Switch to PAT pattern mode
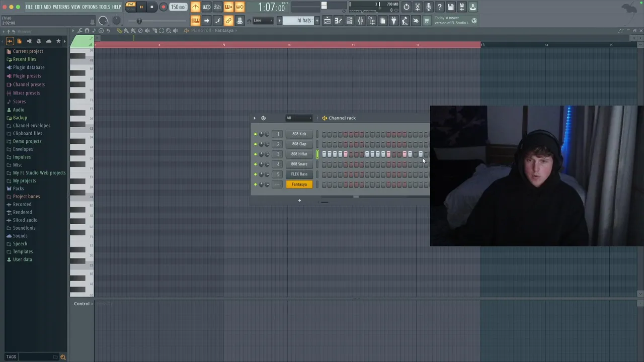 coord(131,5)
